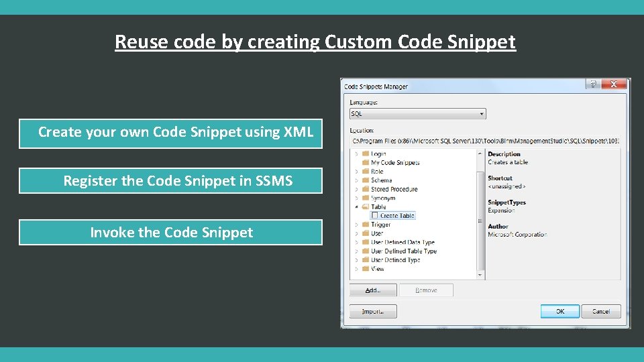Click the tree vertical scrollbar thumb
Screen dimensions: 644x362
point(480,221)
